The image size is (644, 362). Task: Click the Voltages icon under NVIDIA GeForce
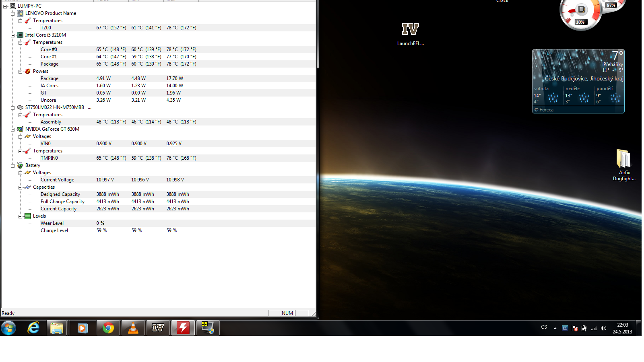(x=28, y=136)
